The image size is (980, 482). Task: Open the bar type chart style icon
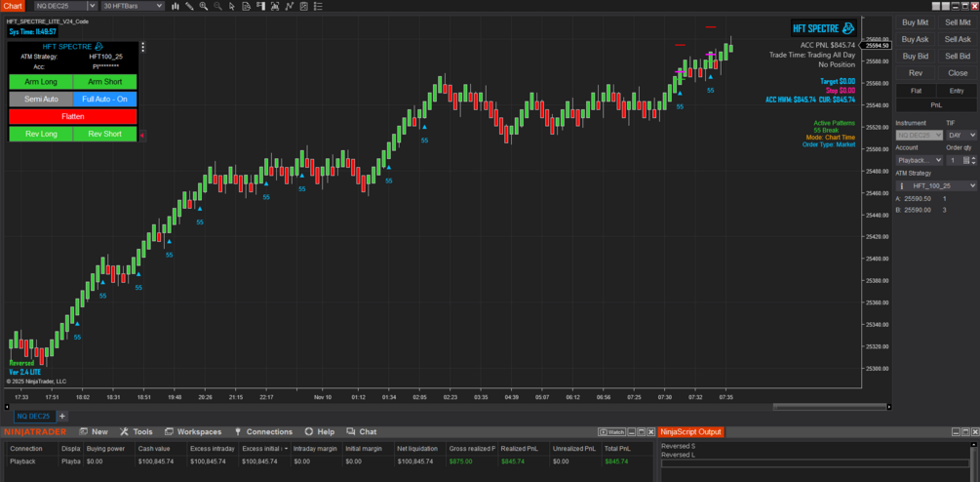(175, 6)
